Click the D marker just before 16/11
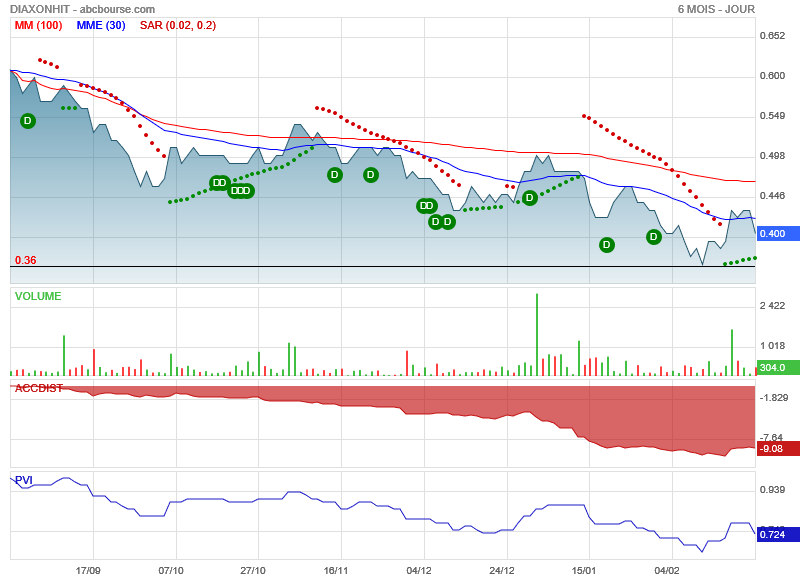The height and width of the screenshot is (580, 800). 335,175
